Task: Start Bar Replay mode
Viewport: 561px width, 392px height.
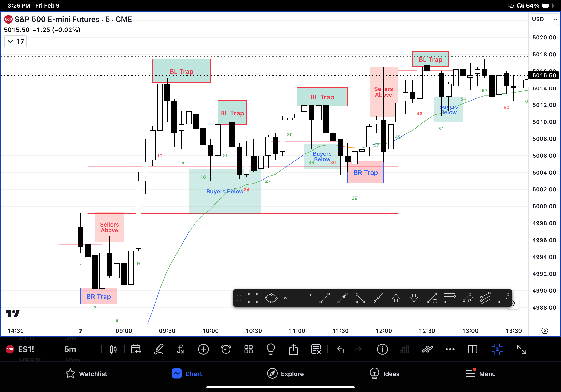Action: (x=136, y=349)
